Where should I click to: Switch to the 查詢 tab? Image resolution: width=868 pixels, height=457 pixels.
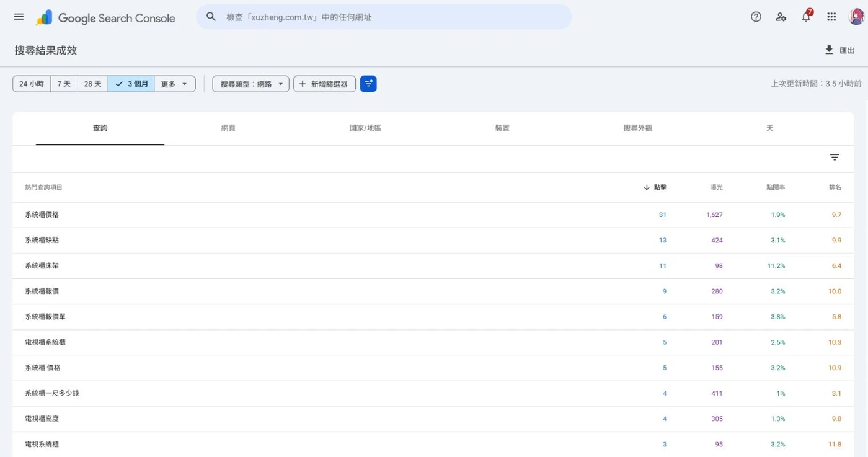(100, 128)
